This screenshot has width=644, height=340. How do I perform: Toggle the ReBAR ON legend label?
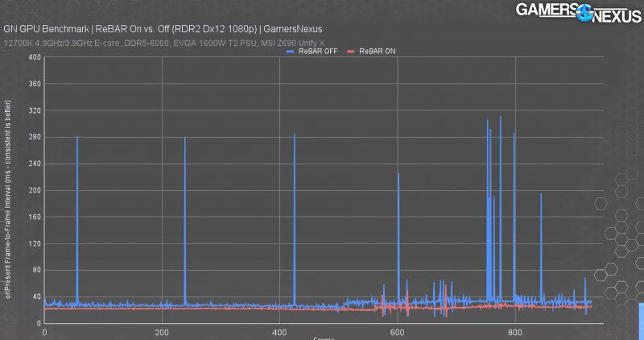click(373, 51)
